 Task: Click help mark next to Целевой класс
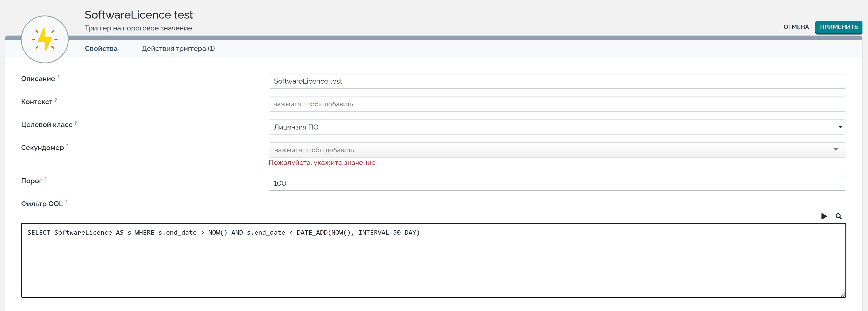[75, 123]
